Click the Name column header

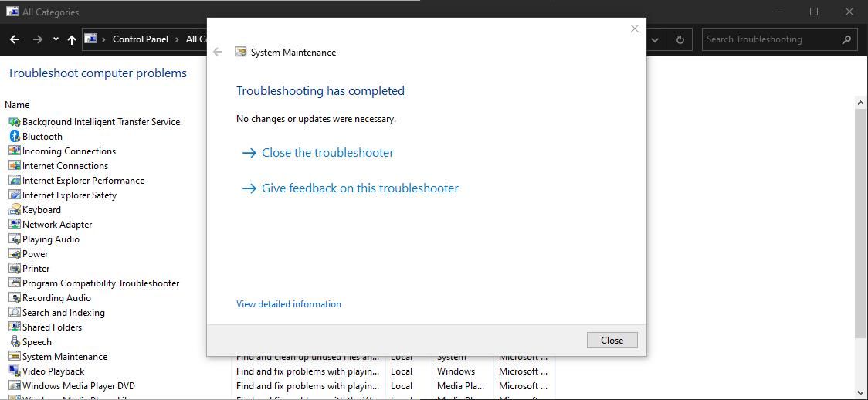17,104
